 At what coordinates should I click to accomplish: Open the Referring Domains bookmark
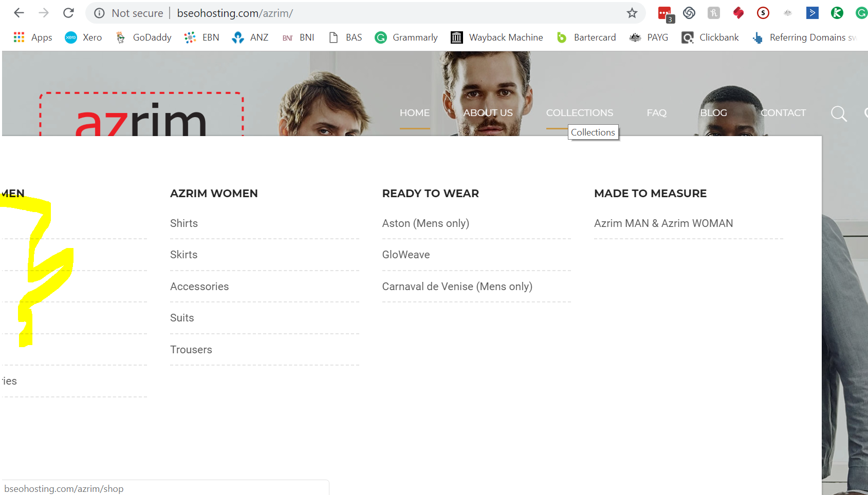tap(804, 37)
